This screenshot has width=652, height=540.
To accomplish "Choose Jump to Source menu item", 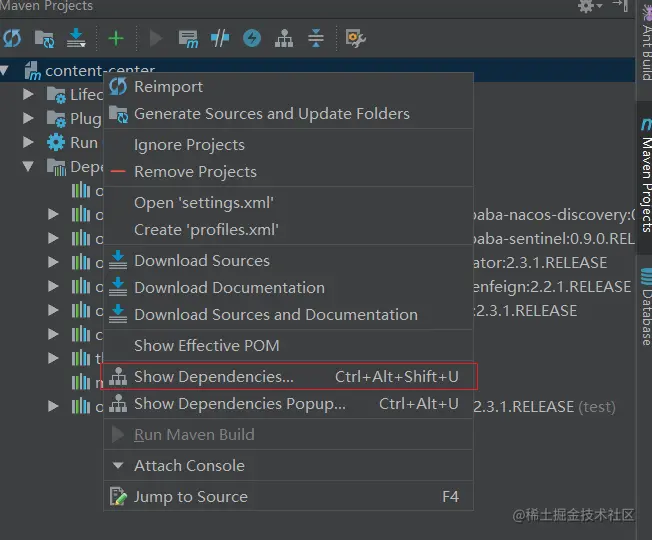I will pos(289,497).
